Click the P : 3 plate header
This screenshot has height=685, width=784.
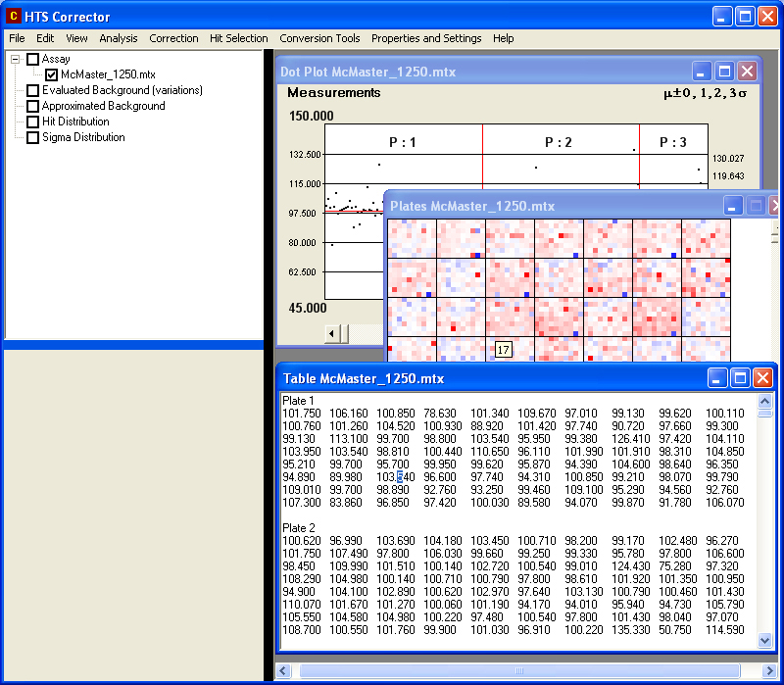[x=673, y=142]
